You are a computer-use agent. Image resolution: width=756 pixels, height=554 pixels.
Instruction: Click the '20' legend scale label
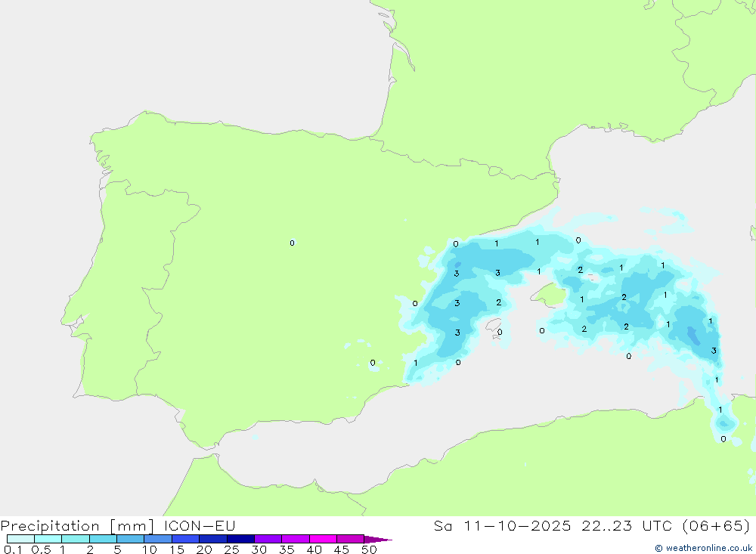click(x=204, y=549)
